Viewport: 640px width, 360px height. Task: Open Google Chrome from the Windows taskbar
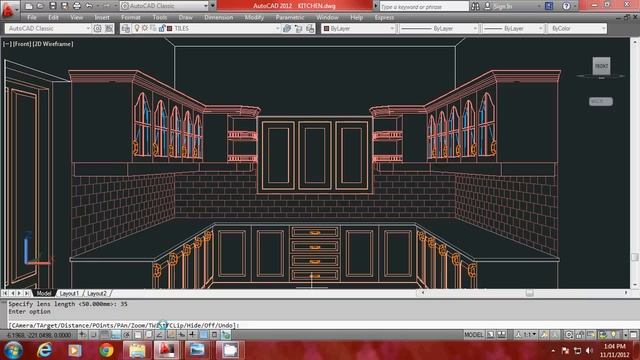[x=106, y=350]
